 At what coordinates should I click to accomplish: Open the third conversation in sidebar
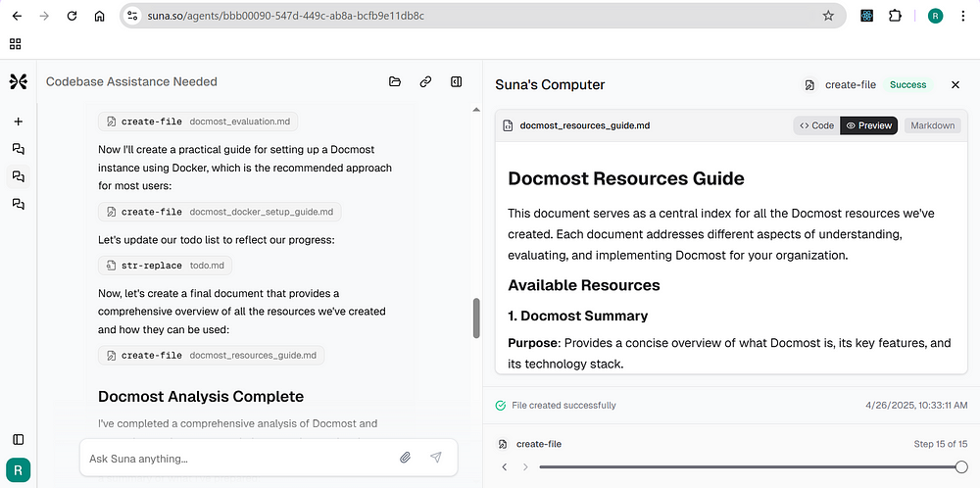click(18, 204)
